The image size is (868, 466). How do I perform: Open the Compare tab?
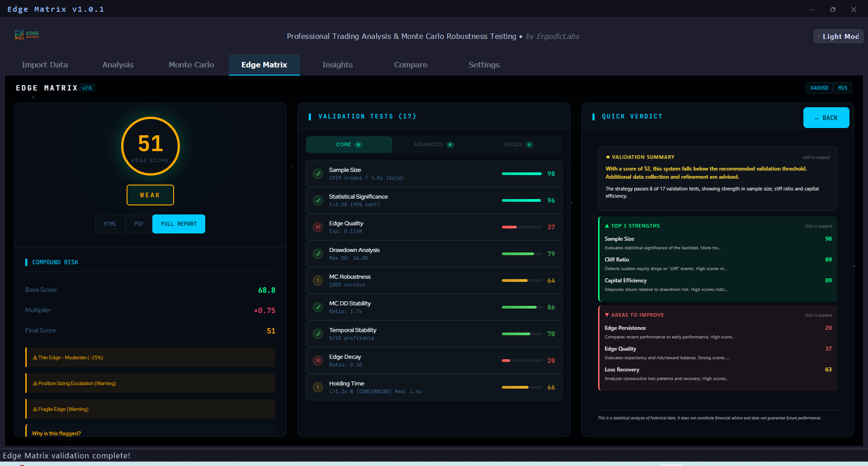[410, 65]
